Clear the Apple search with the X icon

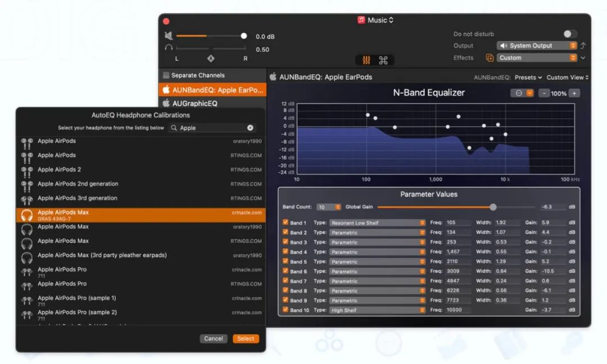click(x=250, y=128)
